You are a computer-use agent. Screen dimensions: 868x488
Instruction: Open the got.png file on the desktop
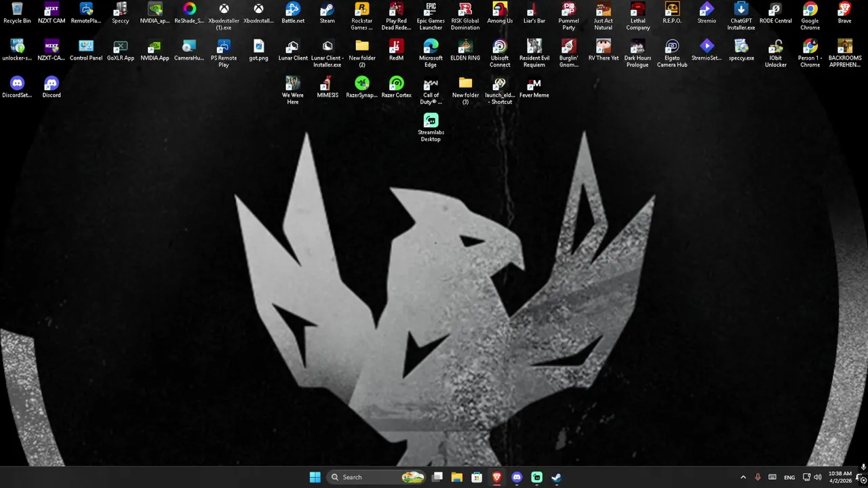point(258,50)
